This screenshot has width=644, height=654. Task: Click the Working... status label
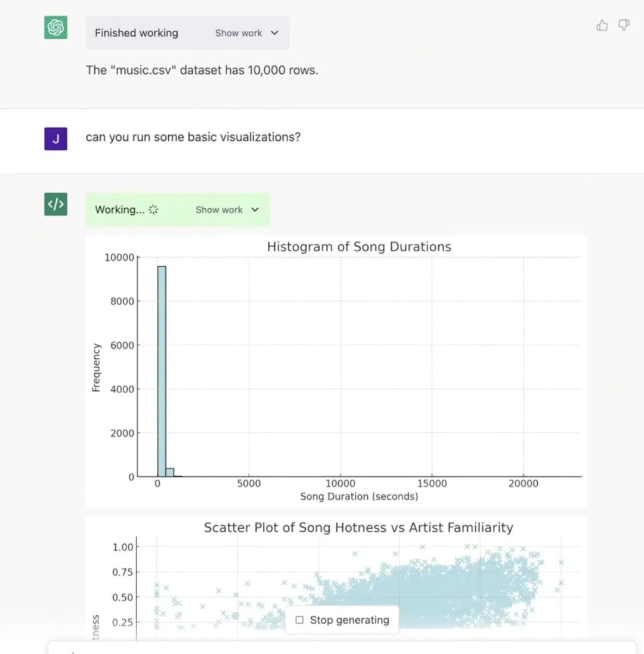[120, 210]
